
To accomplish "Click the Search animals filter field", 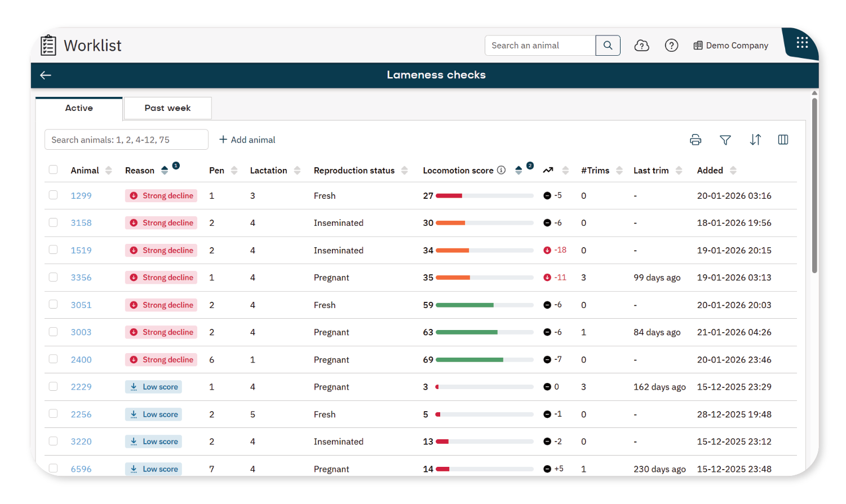I will tap(126, 140).
